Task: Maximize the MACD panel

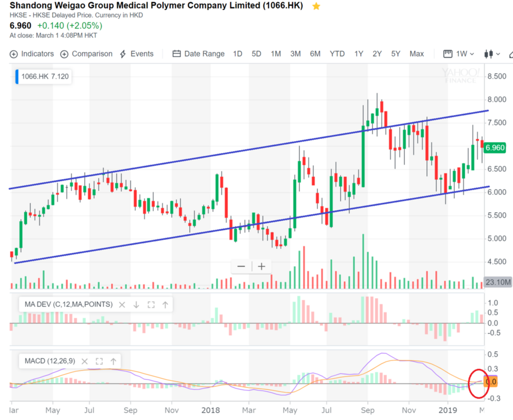Action: click(x=99, y=361)
